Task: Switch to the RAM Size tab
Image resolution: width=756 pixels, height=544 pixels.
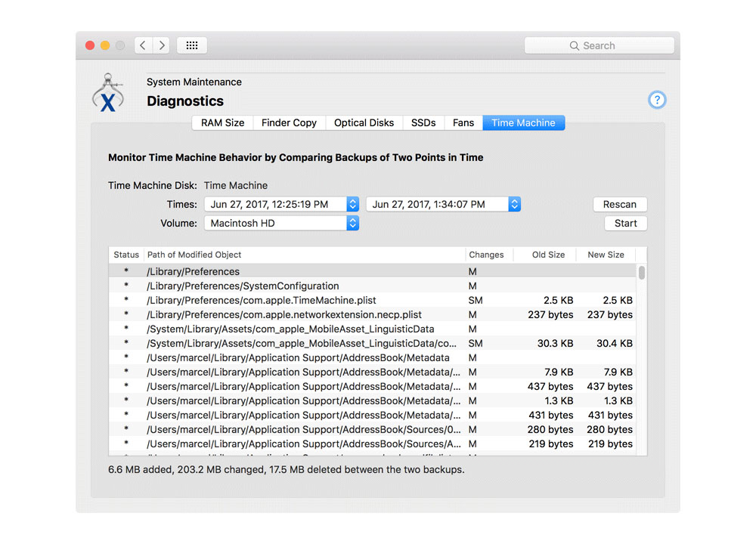Action: pyautogui.click(x=222, y=122)
